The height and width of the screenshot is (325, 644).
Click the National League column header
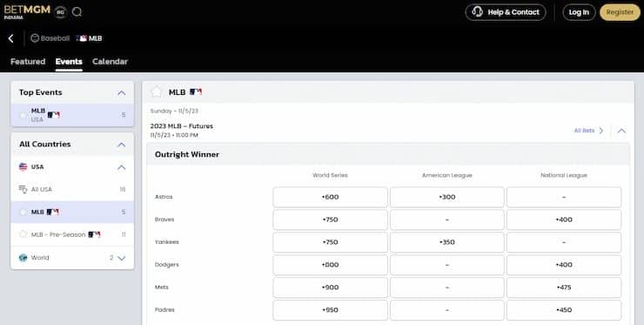(564, 175)
